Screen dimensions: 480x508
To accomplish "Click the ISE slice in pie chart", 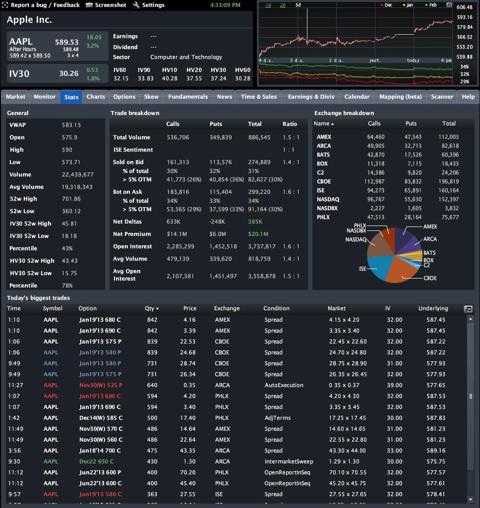I will 380,266.
